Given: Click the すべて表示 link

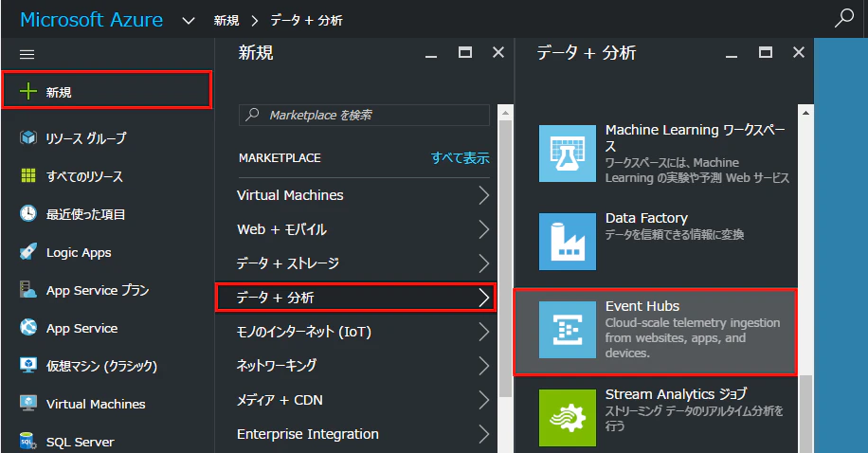Looking at the screenshot, I should (460, 158).
